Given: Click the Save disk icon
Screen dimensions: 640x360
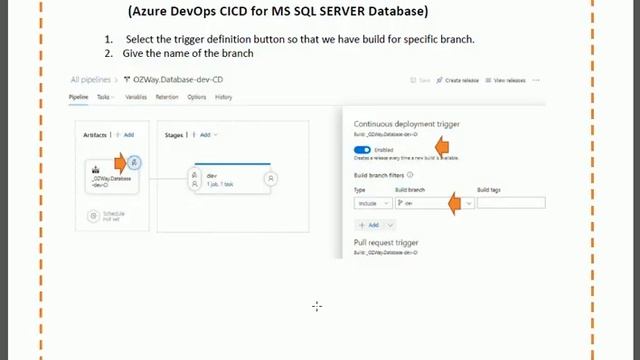Looking at the screenshot, I should point(413,80).
